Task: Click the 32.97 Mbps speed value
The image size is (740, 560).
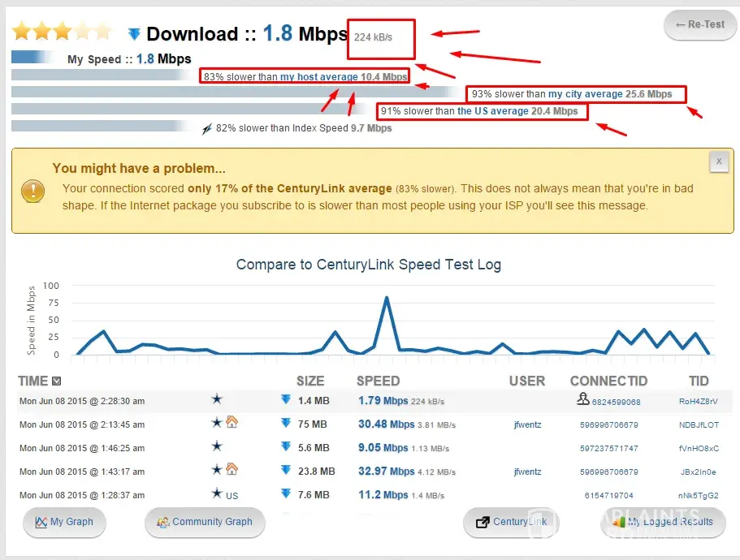Action: pos(386,472)
